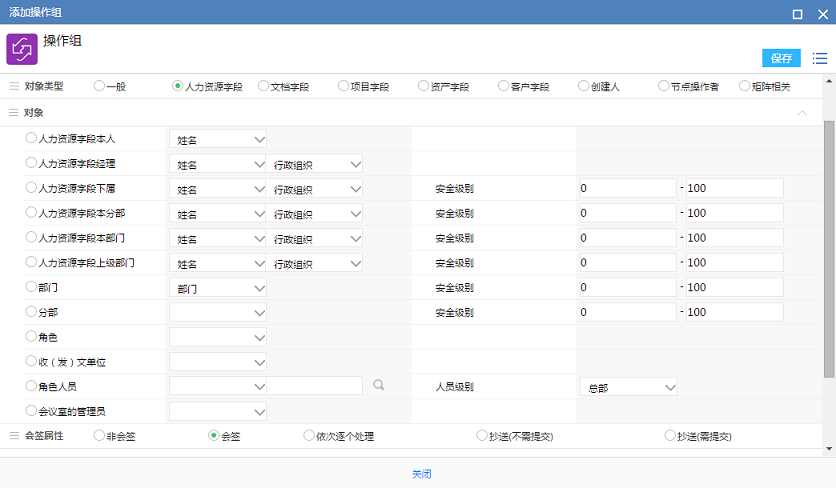Image resolution: width=836 pixels, height=488 pixels.
Task: Select 节点操作者 object type
Action: click(664, 85)
